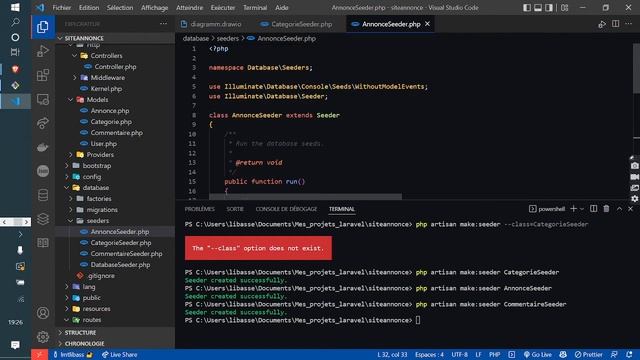This screenshot has height=360, width=640.
Task: Click the Run code icon in editor toolbar
Action: tap(602, 24)
